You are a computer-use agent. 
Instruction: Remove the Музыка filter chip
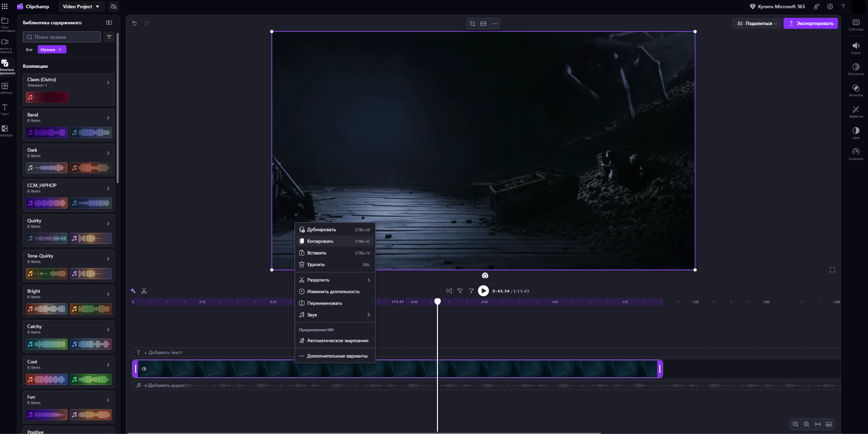(60, 50)
